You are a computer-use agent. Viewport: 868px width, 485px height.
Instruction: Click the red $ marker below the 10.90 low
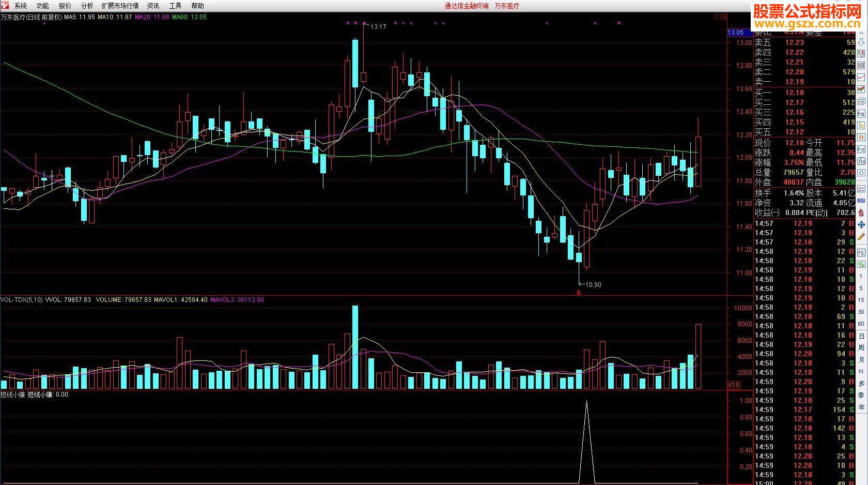579,293
